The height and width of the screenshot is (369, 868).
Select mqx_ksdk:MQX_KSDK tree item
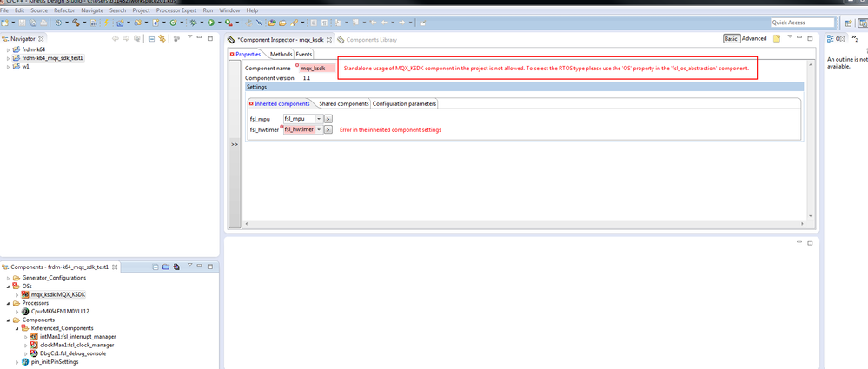tap(54, 295)
